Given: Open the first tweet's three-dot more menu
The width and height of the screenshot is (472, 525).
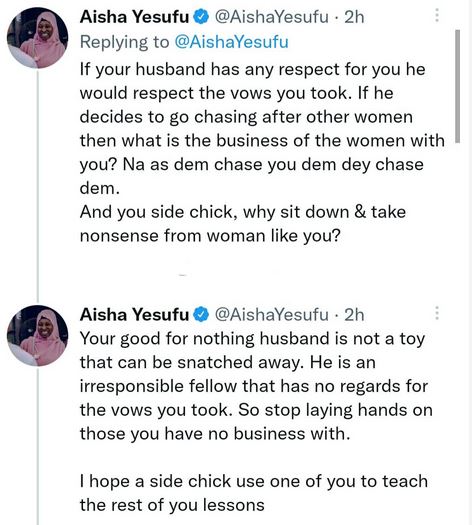Looking at the screenshot, I should pyautogui.click(x=437, y=15).
